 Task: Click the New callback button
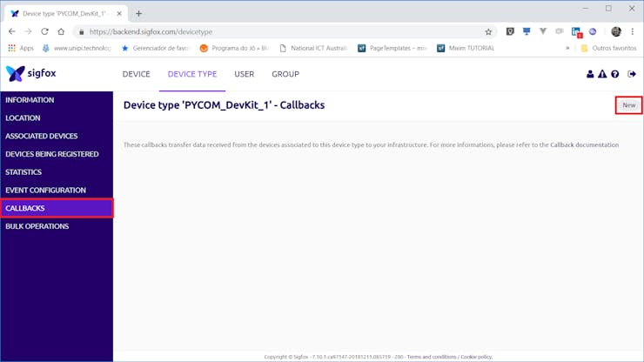tap(629, 105)
